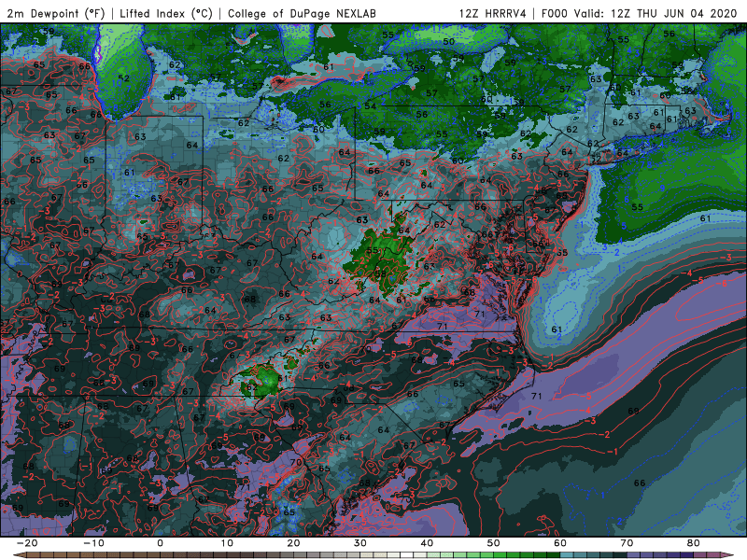Click the "12Z HRRRV4" model run label

493,13
